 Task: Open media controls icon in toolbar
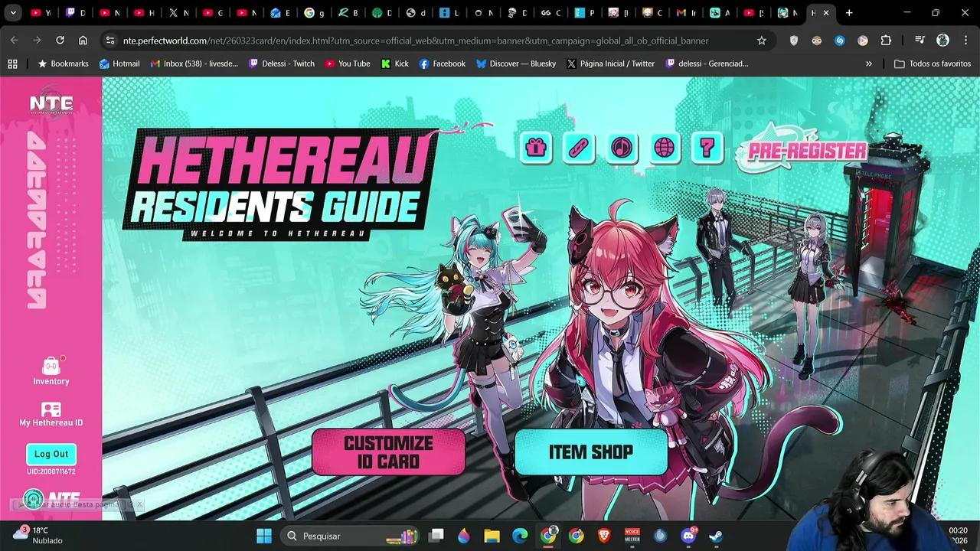pyautogui.click(x=920, y=41)
